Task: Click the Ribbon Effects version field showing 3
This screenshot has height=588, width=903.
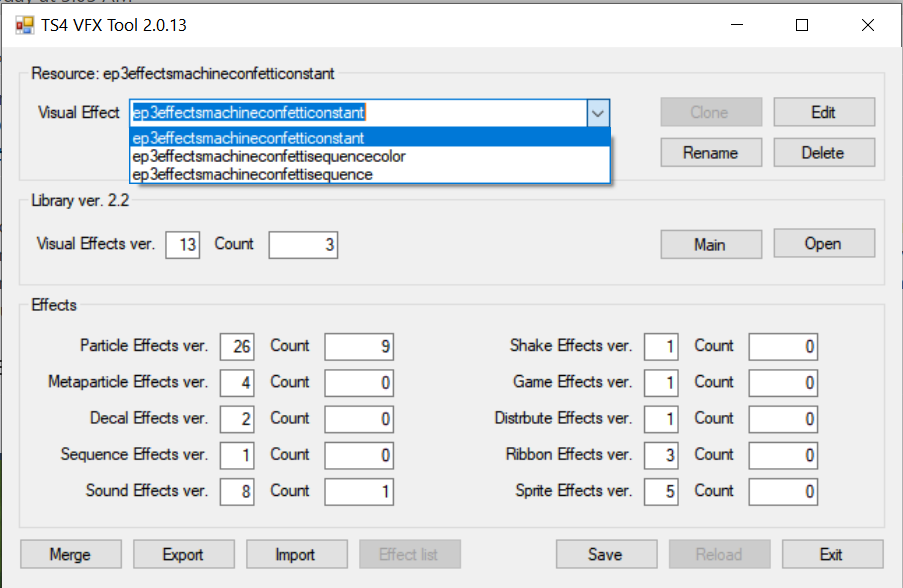Action: point(661,455)
